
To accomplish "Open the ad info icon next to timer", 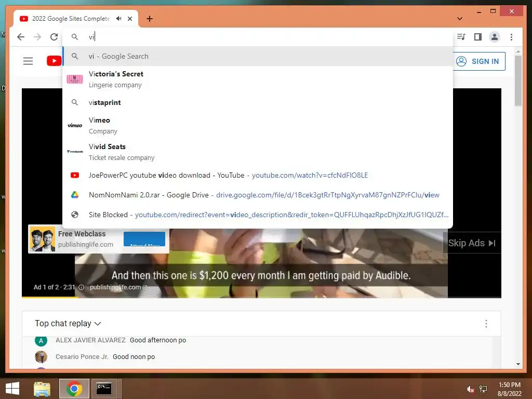I will (x=82, y=287).
